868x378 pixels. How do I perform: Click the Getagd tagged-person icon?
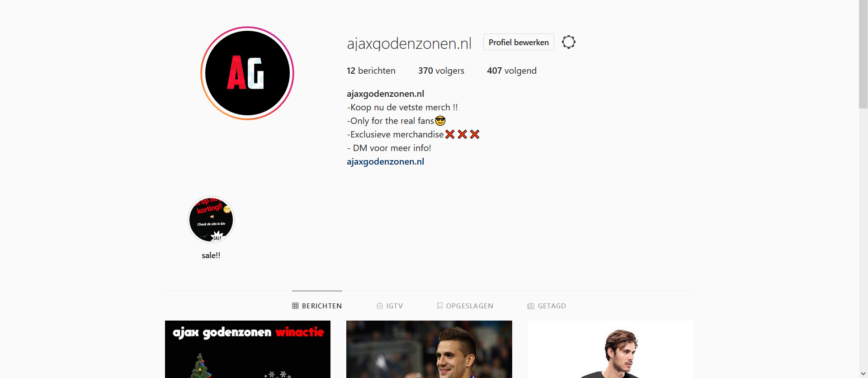[531, 306]
